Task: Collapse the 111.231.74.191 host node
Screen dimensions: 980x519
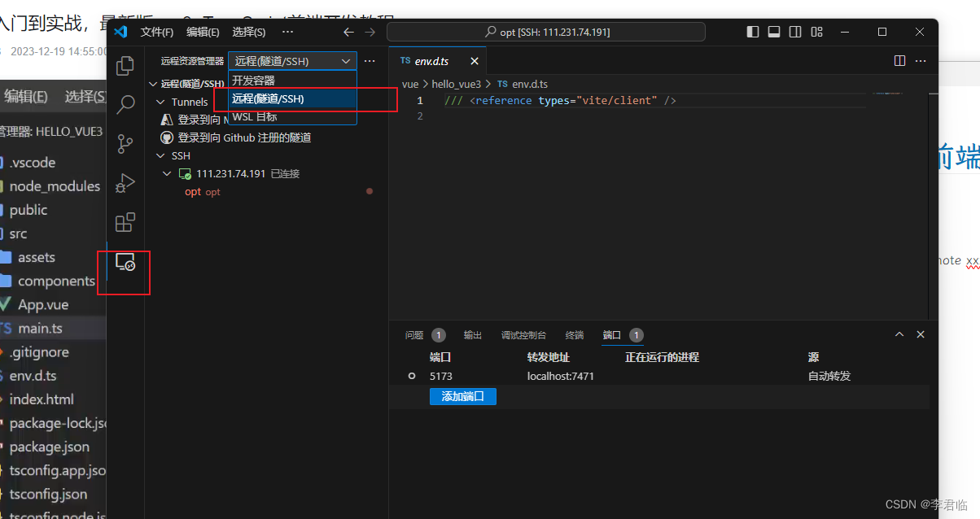Action: pos(167,173)
